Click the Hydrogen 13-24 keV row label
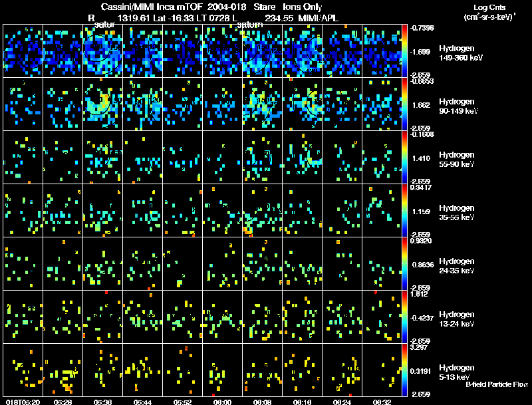The height and width of the screenshot is (405, 532). tap(456, 319)
